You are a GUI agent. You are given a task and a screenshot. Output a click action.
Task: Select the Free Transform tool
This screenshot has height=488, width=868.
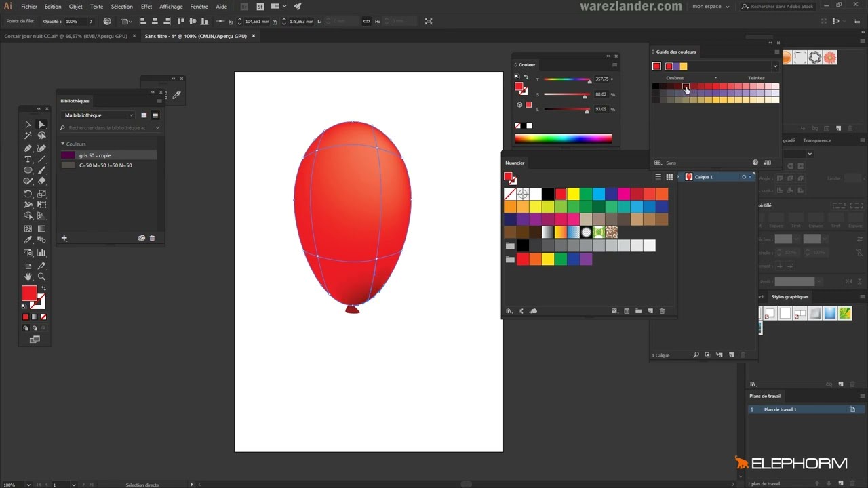[x=41, y=205]
